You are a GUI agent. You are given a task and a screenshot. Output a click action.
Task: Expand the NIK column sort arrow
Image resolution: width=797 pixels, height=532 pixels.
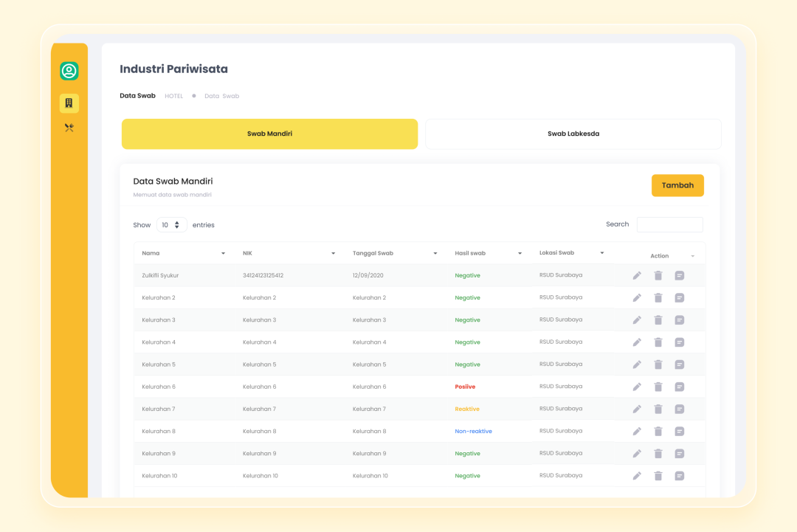[x=334, y=254]
